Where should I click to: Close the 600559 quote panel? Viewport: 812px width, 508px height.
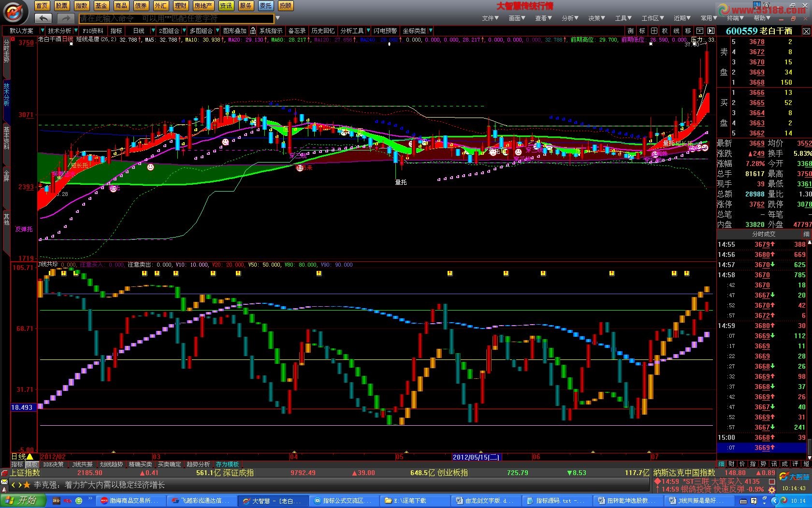point(806,31)
